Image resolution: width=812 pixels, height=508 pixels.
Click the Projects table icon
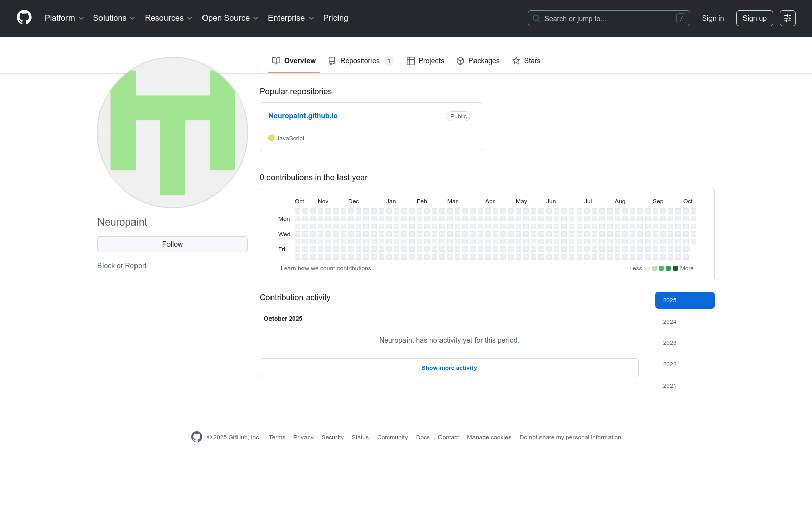pyautogui.click(x=411, y=61)
